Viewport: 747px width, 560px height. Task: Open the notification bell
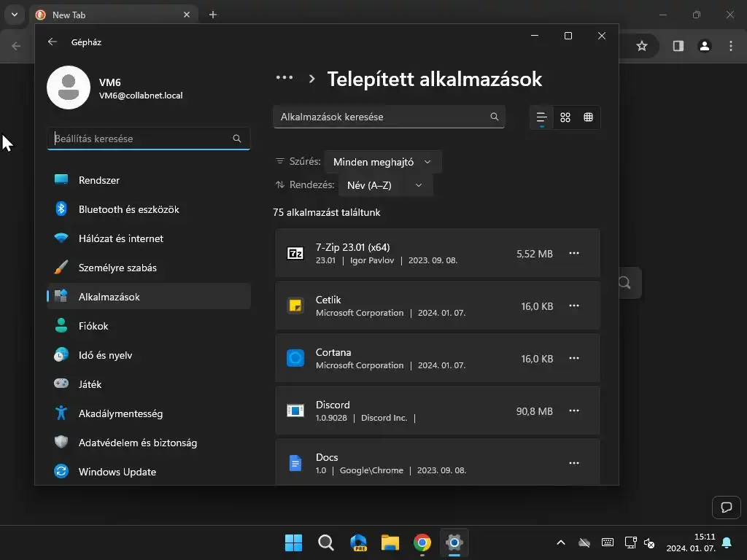727,542
